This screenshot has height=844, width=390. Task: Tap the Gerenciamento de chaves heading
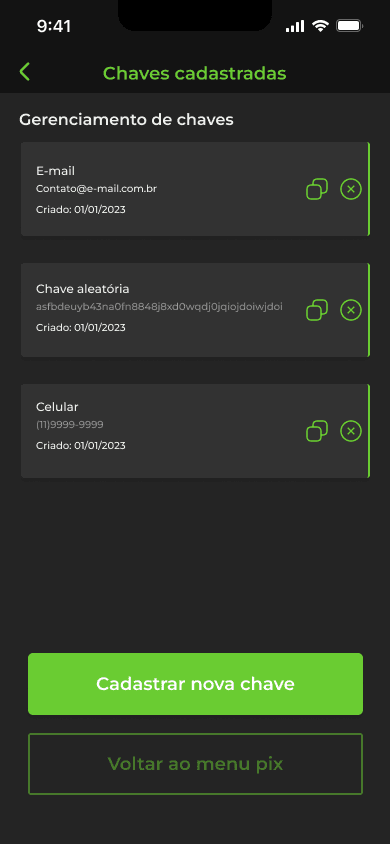tap(126, 119)
